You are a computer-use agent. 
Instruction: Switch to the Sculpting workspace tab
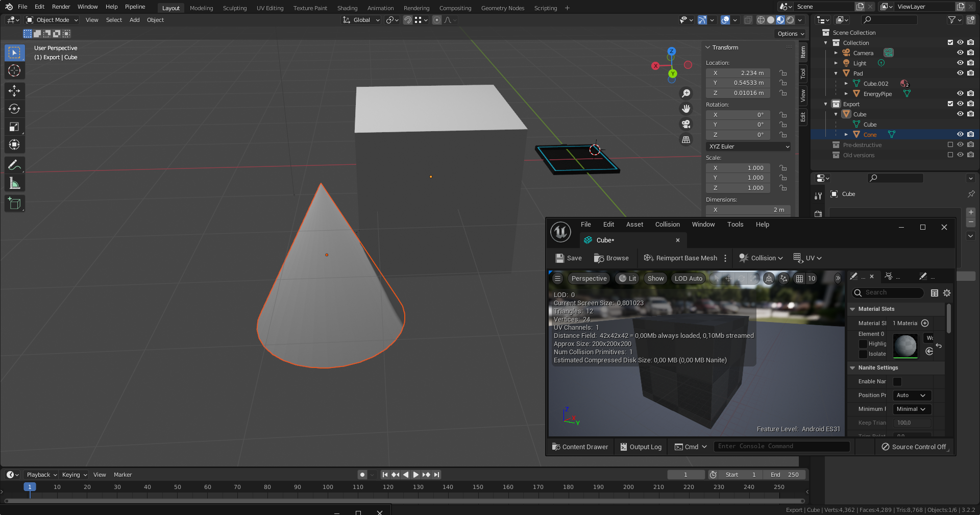(234, 8)
